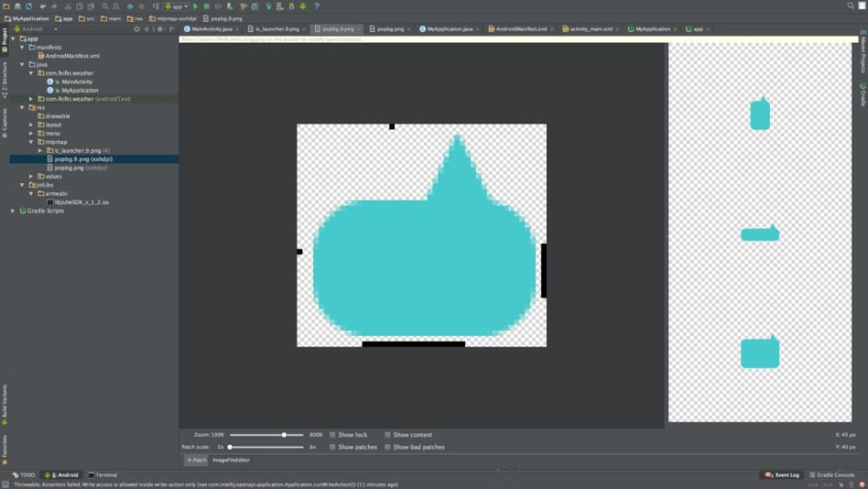Open the Event Log tool window

pyautogui.click(x=782, y=474)
